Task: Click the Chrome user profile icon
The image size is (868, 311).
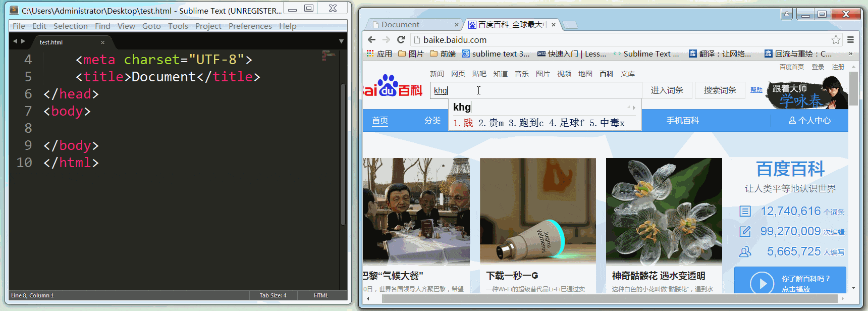Action: (786, 14)
